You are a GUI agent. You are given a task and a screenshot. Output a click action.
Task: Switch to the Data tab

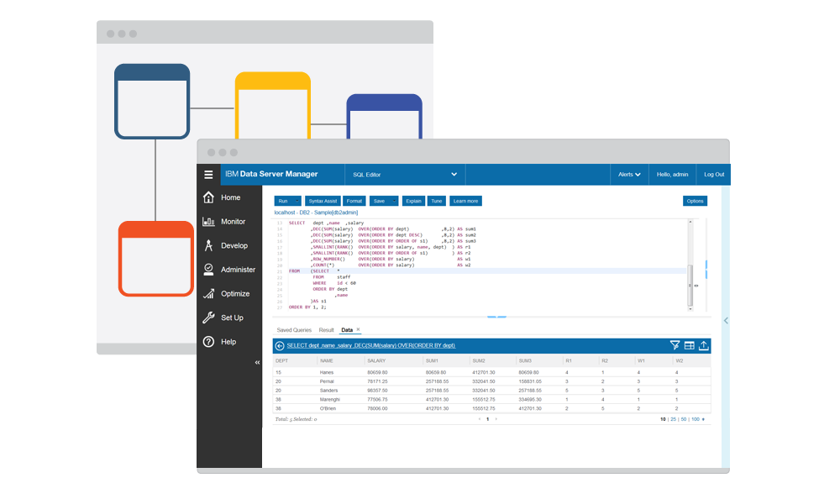tap(347, 330)
